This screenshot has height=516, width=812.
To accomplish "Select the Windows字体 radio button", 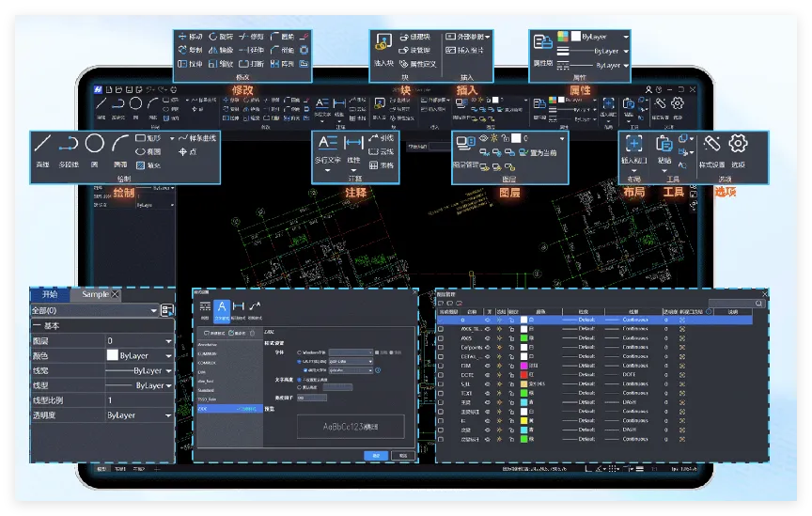I will 299,352.
